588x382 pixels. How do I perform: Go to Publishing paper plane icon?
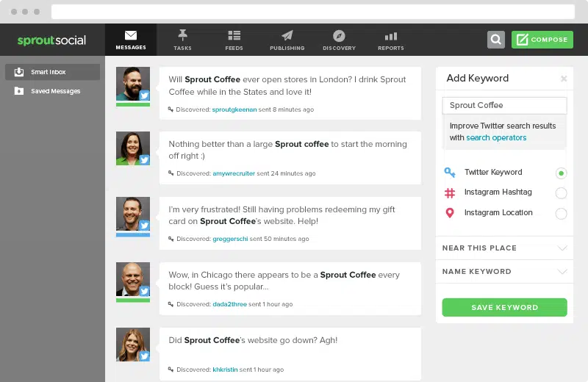click(x=287, y=36)
